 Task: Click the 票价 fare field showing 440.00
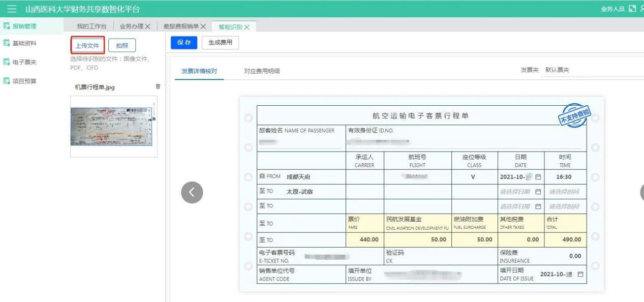365,239
